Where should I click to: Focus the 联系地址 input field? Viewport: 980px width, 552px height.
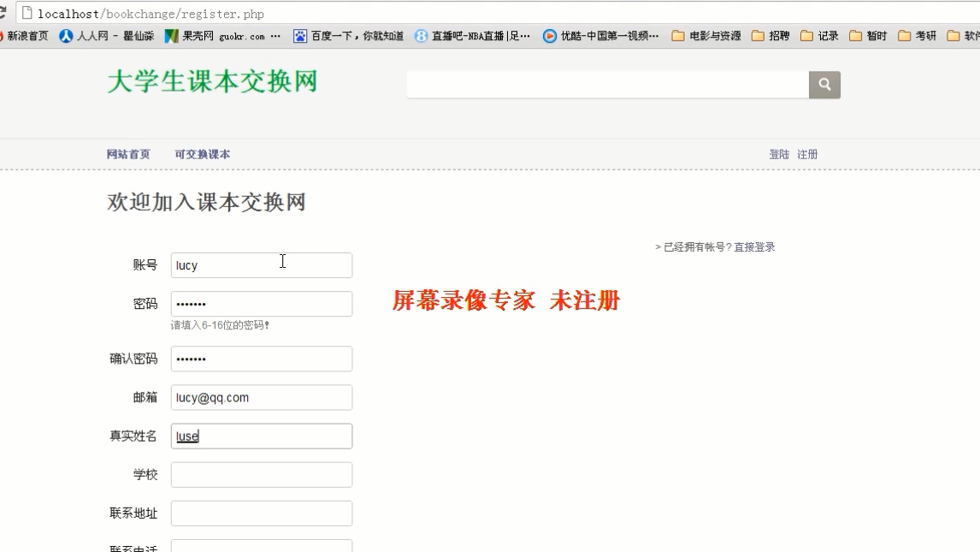click(262, 513)
